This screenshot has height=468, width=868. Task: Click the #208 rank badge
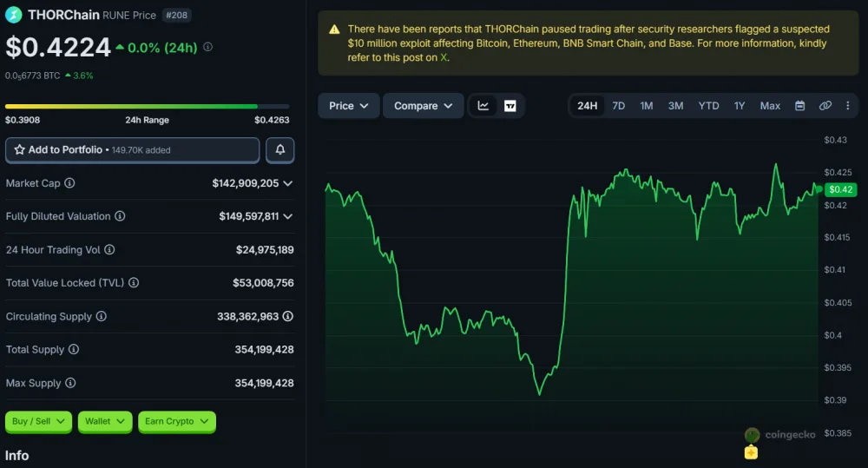click(x=176, y=15)
